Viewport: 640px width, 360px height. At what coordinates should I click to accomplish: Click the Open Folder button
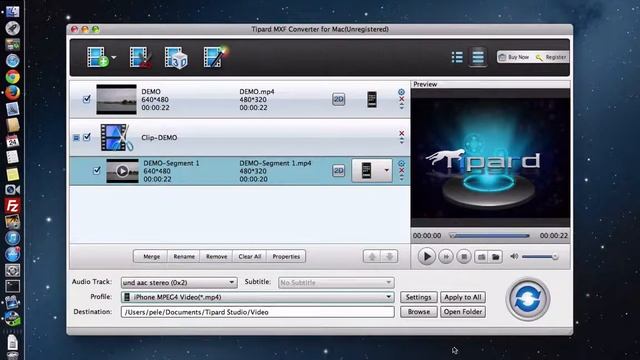point(463,312)
